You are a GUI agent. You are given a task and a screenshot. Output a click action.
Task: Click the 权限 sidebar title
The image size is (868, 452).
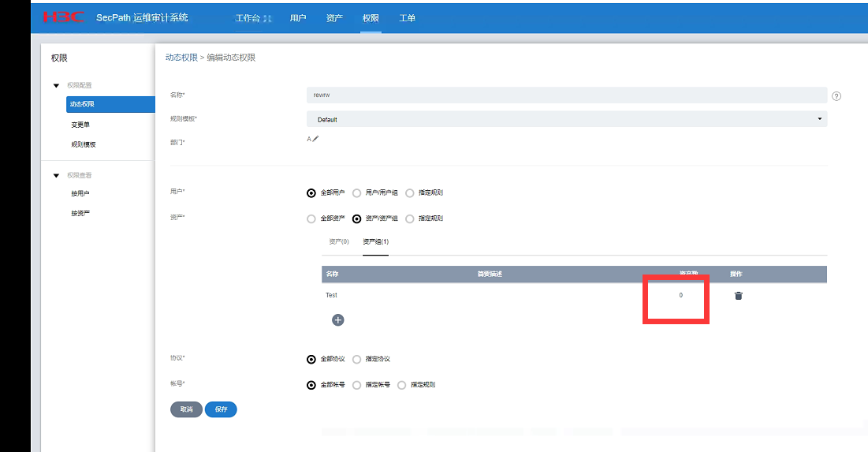coord(59,58)
